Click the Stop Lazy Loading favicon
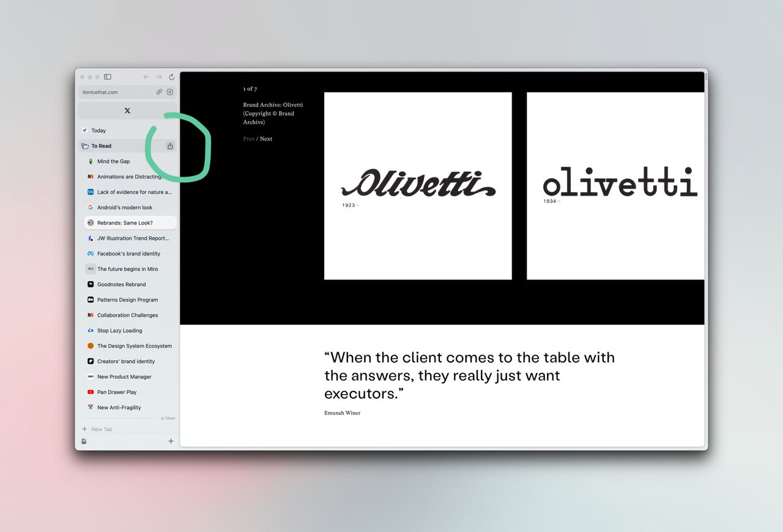The image size is (783, 532). [x=91, y=331]
